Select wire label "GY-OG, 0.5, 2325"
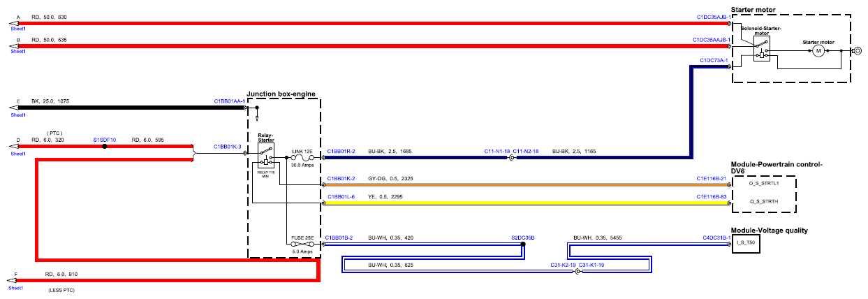This screenshot has width=868, height=299. coord(391,178)
